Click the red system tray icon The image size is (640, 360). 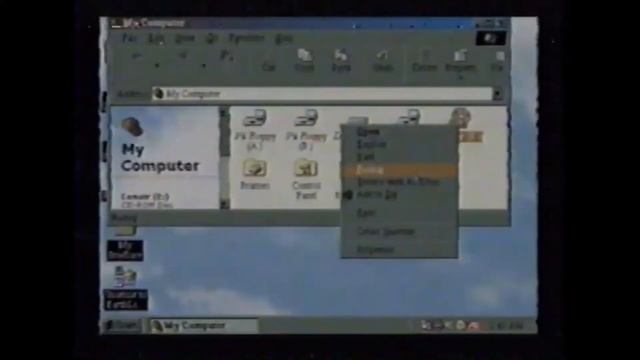pyautogui.click(x=473, y=326)
